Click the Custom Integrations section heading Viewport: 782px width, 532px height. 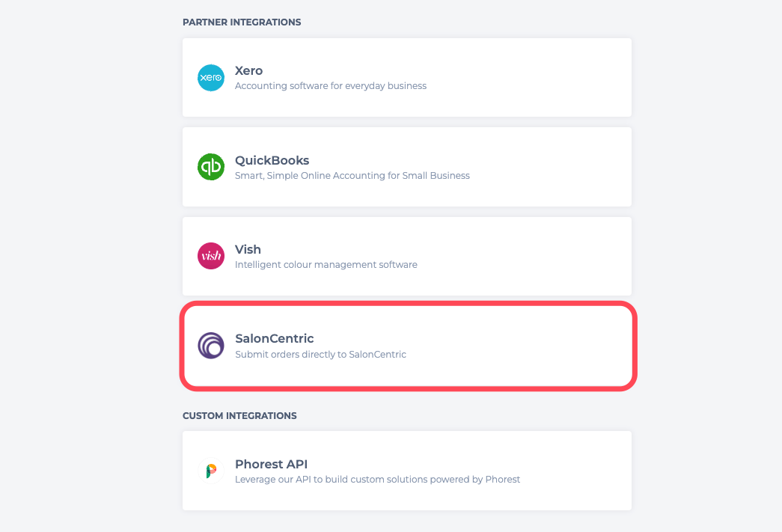[x=239, y=416]
